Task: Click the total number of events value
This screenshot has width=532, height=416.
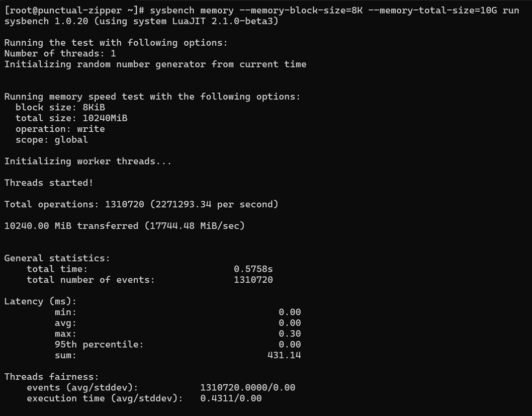Action: pyautogui.click(x=253, y=280)
